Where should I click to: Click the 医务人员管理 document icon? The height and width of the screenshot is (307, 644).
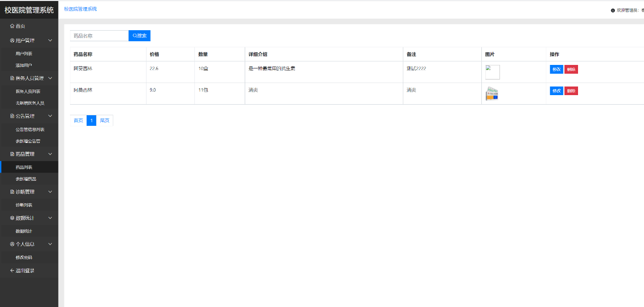pos(12,79)
